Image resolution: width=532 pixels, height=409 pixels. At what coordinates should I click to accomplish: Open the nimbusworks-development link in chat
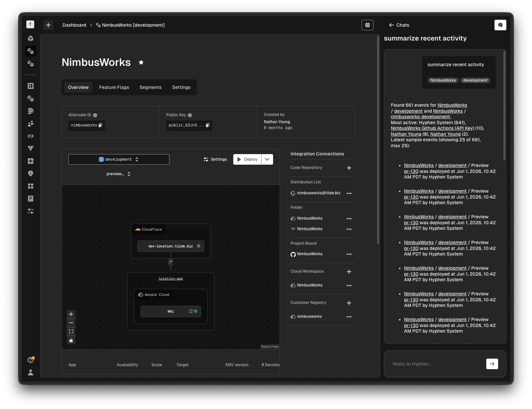click(420, 117)
